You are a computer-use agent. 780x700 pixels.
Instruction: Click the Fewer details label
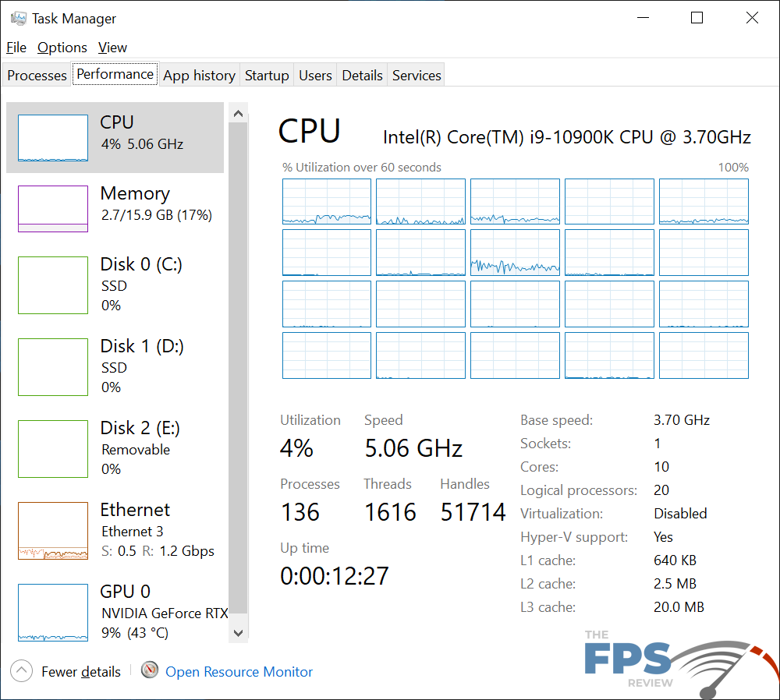(x=80, y=672)
